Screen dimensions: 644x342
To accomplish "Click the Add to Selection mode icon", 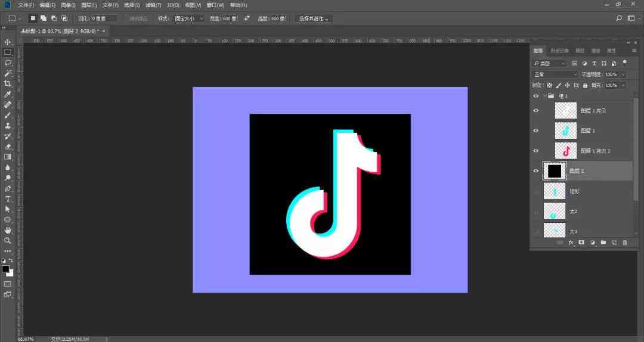I will click(43, 18).
